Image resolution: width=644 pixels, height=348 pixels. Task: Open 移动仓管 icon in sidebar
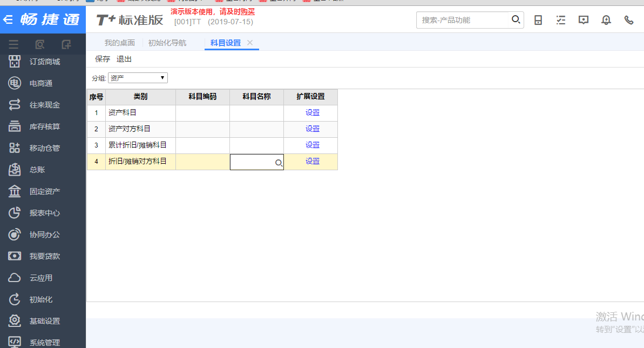pos(15,148)
